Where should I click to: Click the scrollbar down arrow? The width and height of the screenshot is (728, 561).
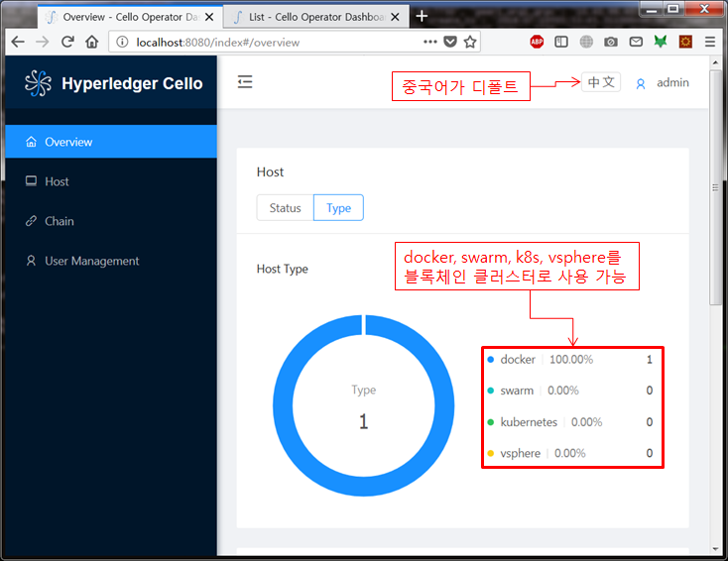[715, 549]
